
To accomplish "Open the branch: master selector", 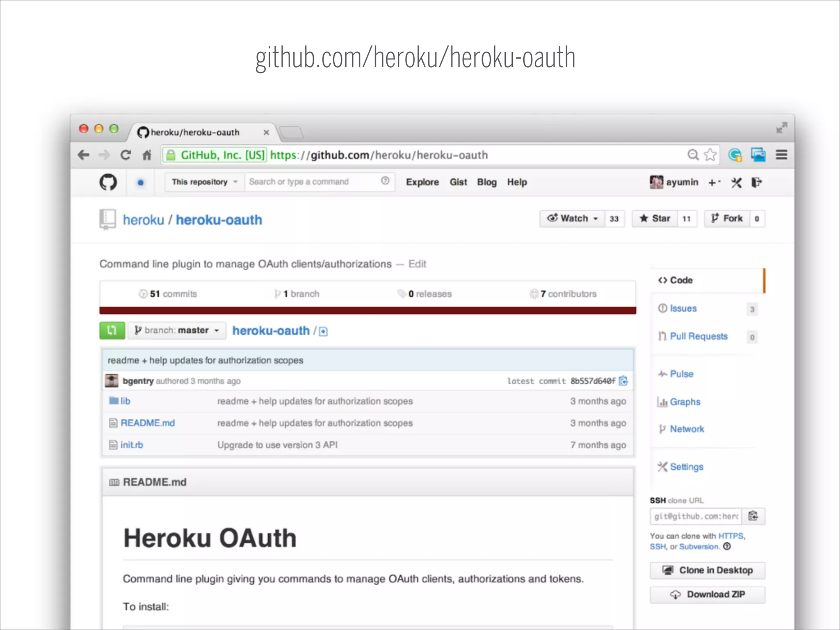I will coord(177,330).
